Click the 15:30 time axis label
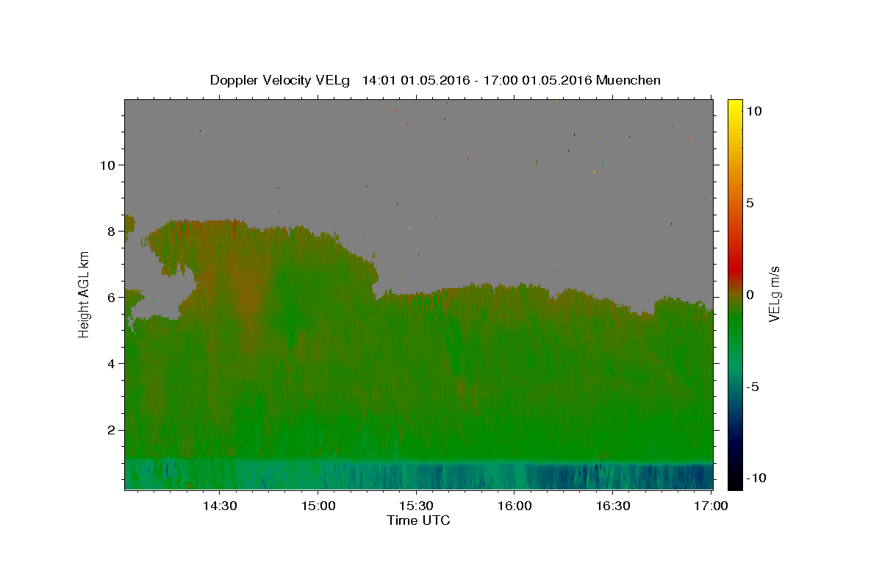 point(416,506)
